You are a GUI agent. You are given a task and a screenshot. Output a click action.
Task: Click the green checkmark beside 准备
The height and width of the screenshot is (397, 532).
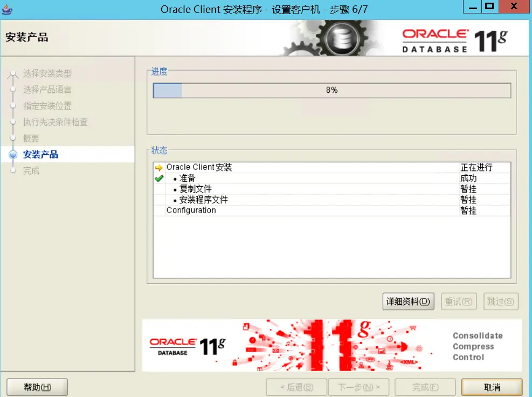point(159,179)
